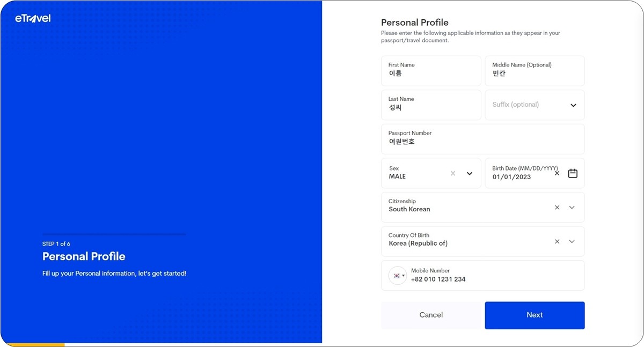The image size is (644, 347).
Task: Clear the selected Sex value
Action: [x=453, y=173]
